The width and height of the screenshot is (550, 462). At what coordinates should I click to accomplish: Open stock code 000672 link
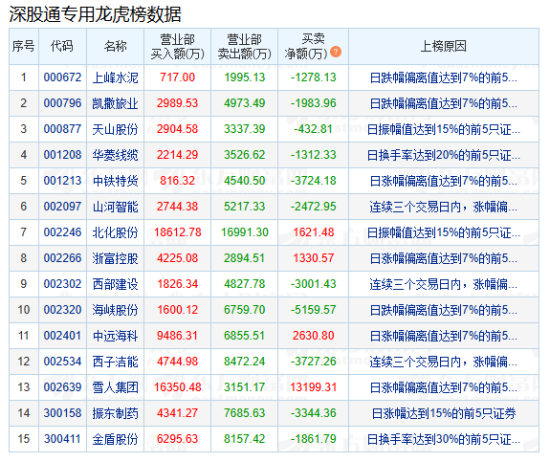point(62,77)
